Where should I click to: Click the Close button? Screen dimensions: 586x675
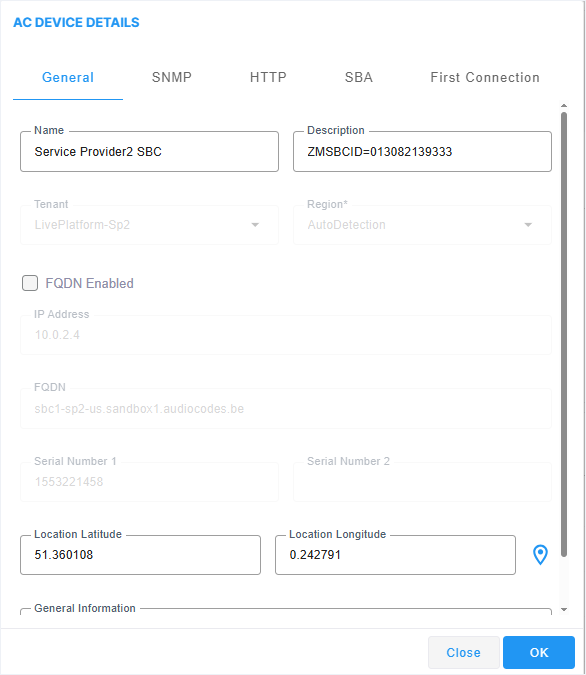click(x=463, y=652)
